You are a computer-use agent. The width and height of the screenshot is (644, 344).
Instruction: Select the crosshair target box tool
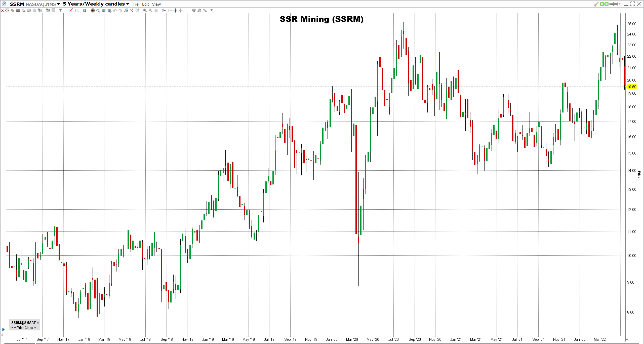[7, 10]
